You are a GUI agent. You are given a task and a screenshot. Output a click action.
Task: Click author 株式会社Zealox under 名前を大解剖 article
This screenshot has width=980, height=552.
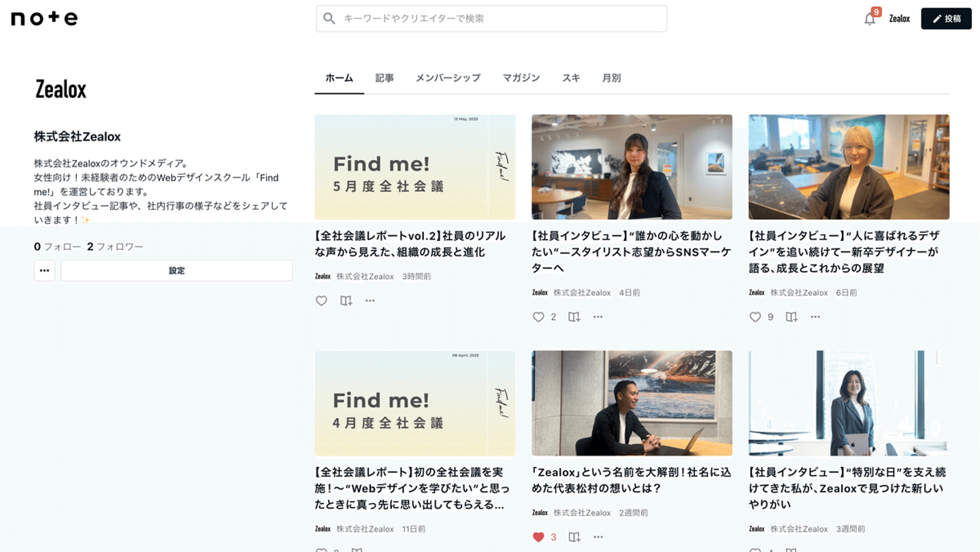[582, 513]
